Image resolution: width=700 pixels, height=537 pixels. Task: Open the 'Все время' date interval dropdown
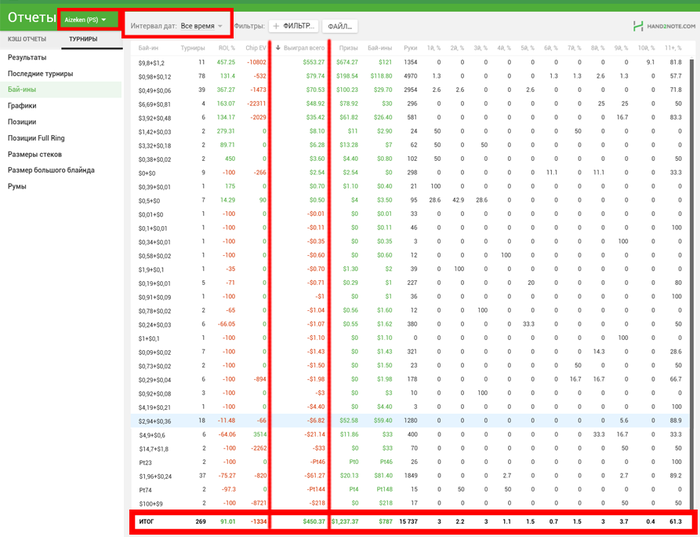pyautogui.click(x=201, y=26)
